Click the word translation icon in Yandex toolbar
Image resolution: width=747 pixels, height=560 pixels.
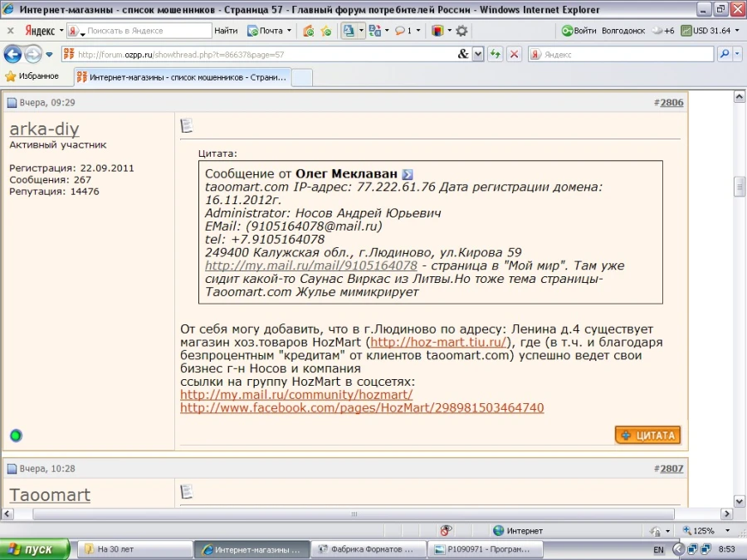click(x=375, y=31)
